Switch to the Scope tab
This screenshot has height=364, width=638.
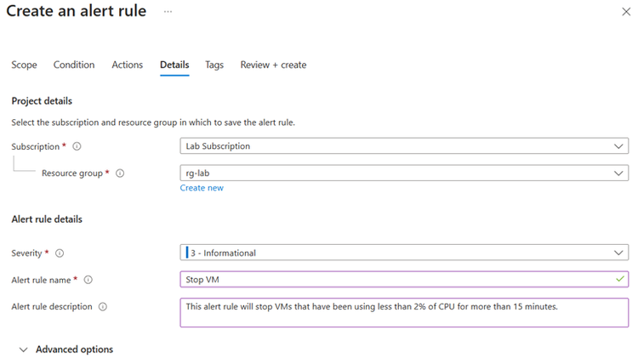pos(24,65)
